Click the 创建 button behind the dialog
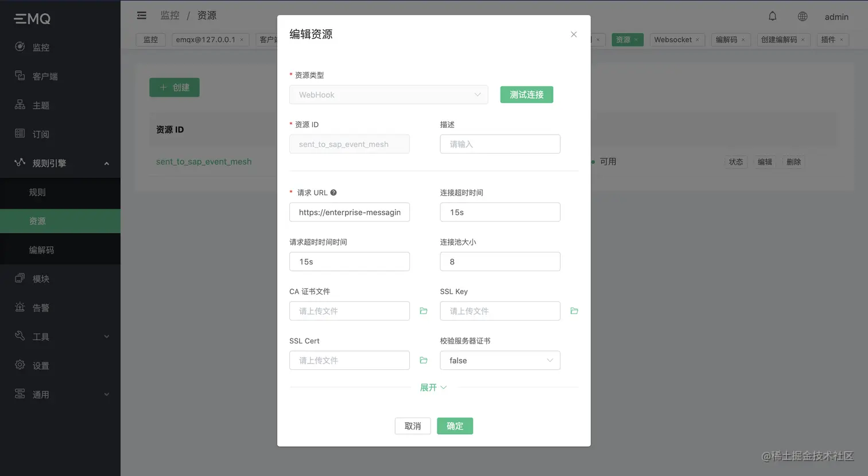Image resolution: width=868 pixels, height=476 pixels. click(175, 87)
